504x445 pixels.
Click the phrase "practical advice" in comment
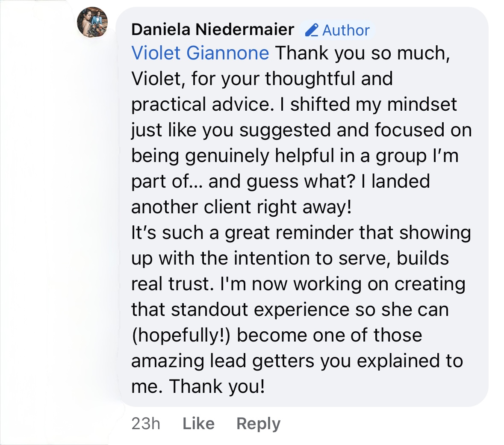tap(201, 104)
